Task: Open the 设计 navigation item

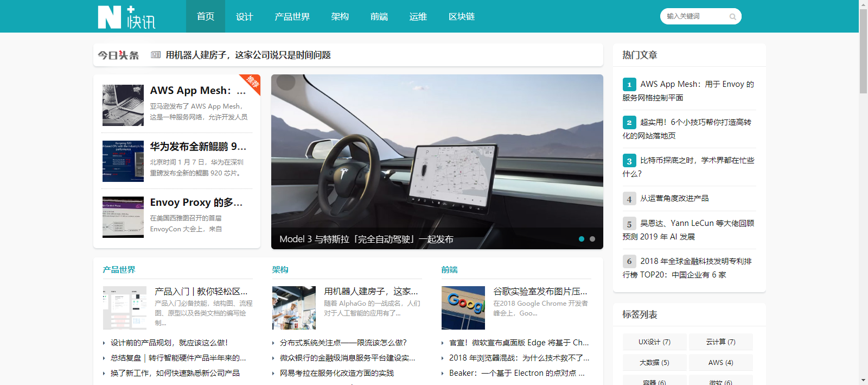Action: pyautogui.click(x=245, y=16)
